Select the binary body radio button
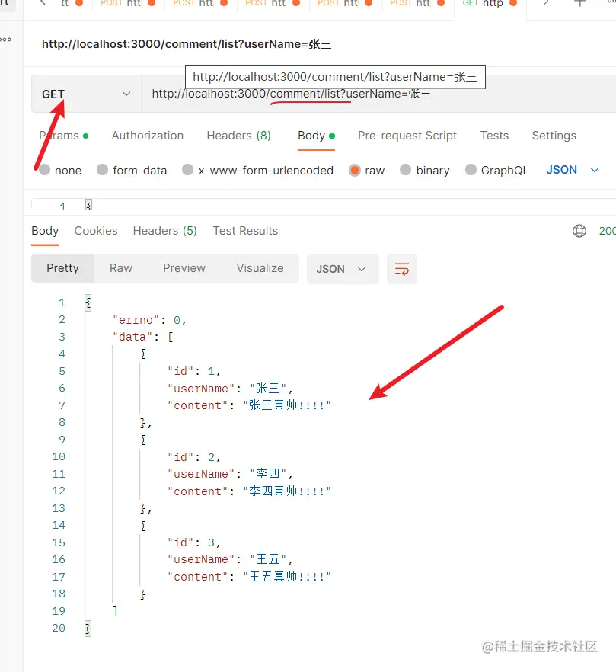 405,170
